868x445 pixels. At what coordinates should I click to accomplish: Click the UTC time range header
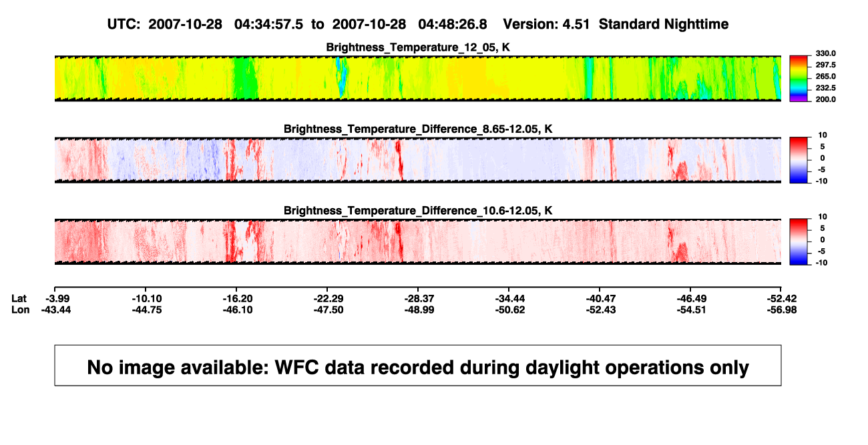(x=296, y=24)
